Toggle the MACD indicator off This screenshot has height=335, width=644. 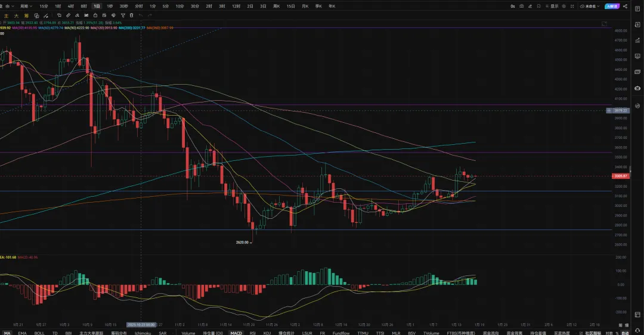(236, 333)
